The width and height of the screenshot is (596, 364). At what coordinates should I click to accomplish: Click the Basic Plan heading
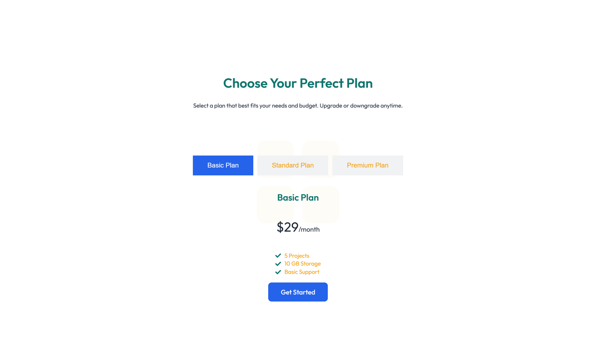pyautogui.click(x=298, y=198)
